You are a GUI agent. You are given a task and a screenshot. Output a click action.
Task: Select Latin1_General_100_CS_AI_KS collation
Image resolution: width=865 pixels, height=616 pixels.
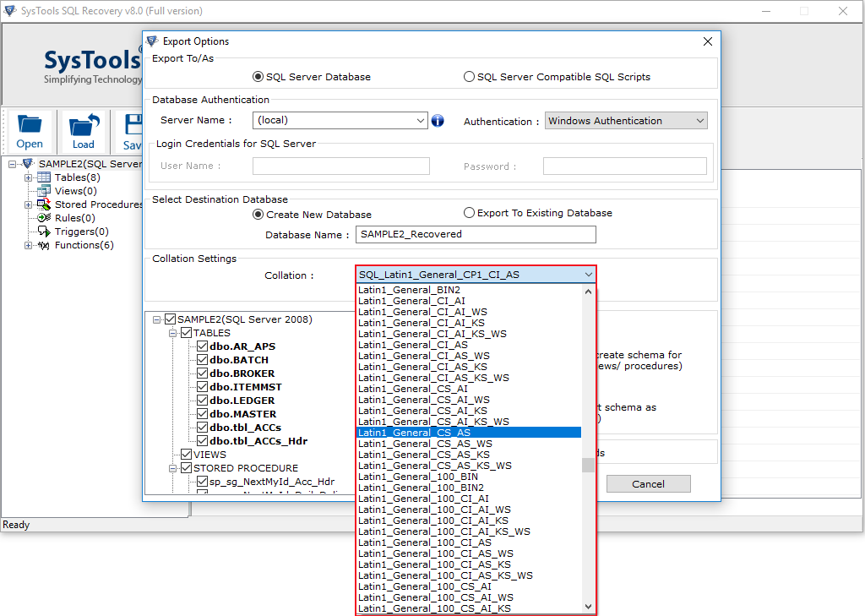pyautogui.click(x=469, y=608)
